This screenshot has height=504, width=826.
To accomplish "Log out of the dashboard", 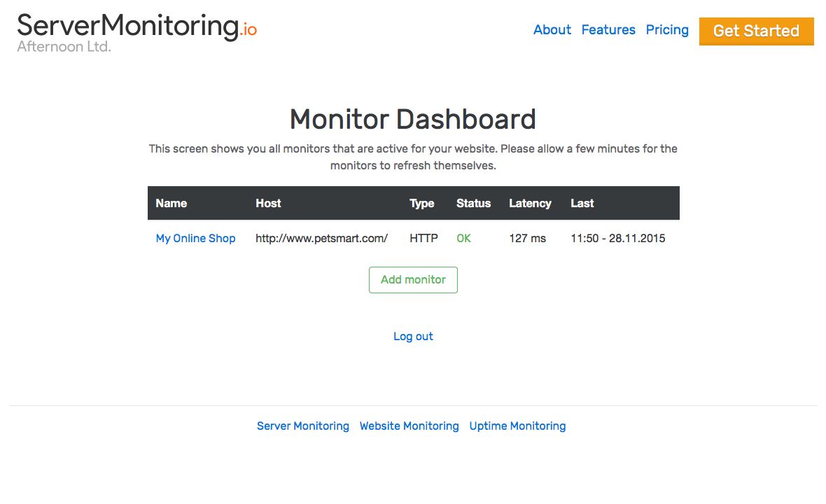I will [413, 336].
